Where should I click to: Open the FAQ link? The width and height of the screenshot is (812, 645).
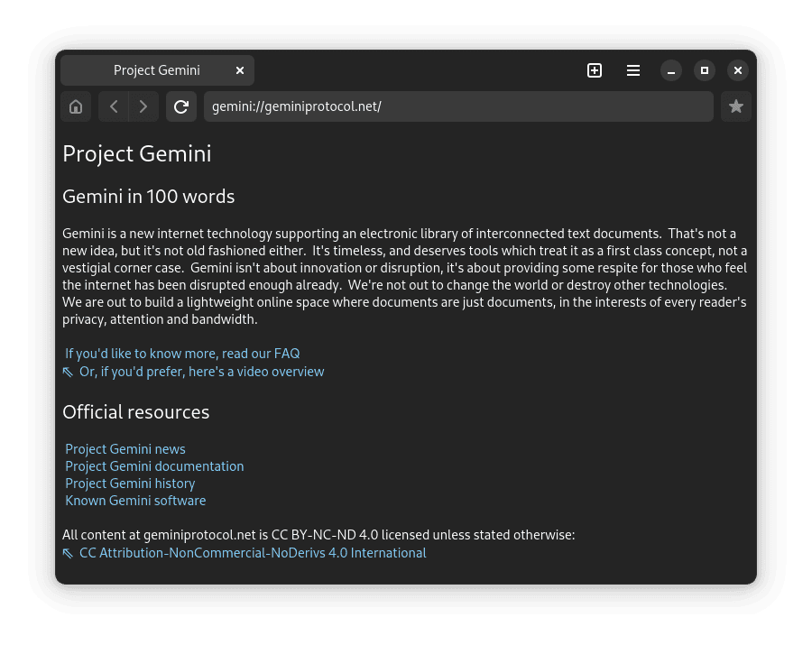coord(182,354)
